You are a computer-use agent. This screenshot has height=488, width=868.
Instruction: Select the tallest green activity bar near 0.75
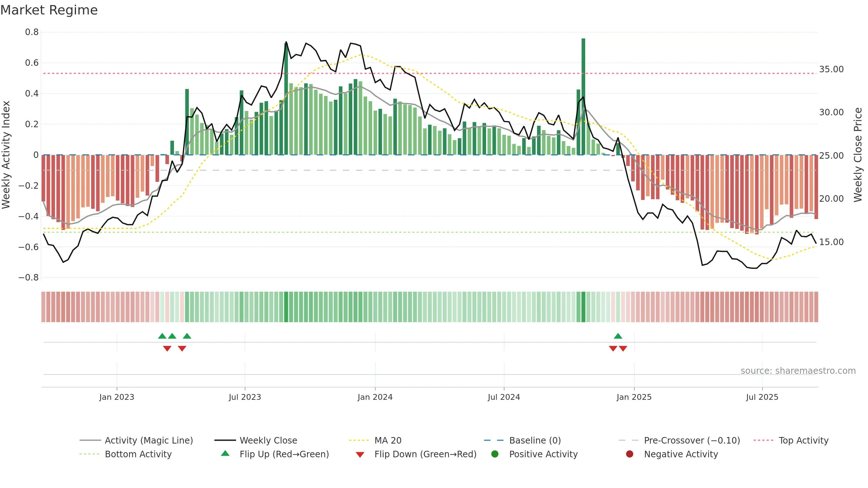click(x=583, y=97)
